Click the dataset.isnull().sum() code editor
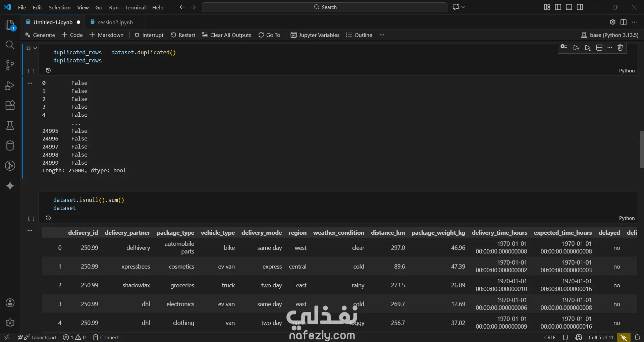644x342 pixels. tap(338, 204)
